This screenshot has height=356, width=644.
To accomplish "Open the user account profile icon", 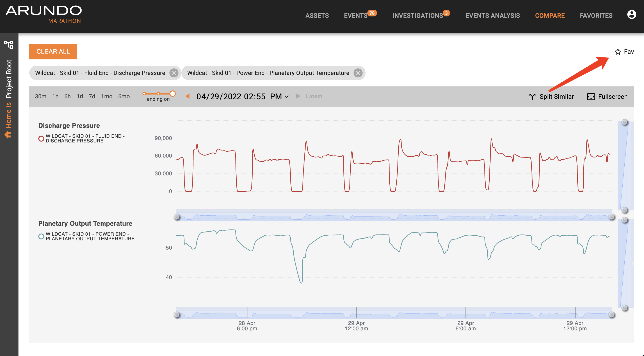I will coord(632,14).
